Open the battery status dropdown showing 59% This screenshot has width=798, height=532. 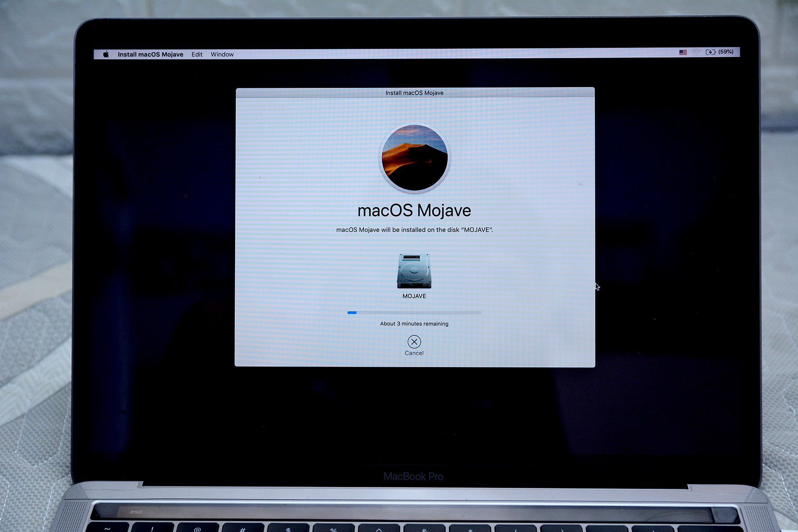click(724, 52)
